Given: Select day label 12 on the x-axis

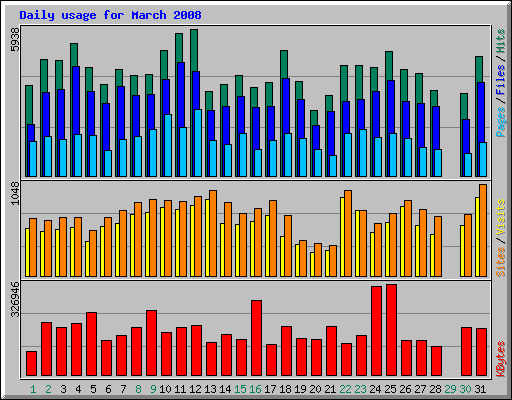Looking at the screenshot, I should pos(195,389).
